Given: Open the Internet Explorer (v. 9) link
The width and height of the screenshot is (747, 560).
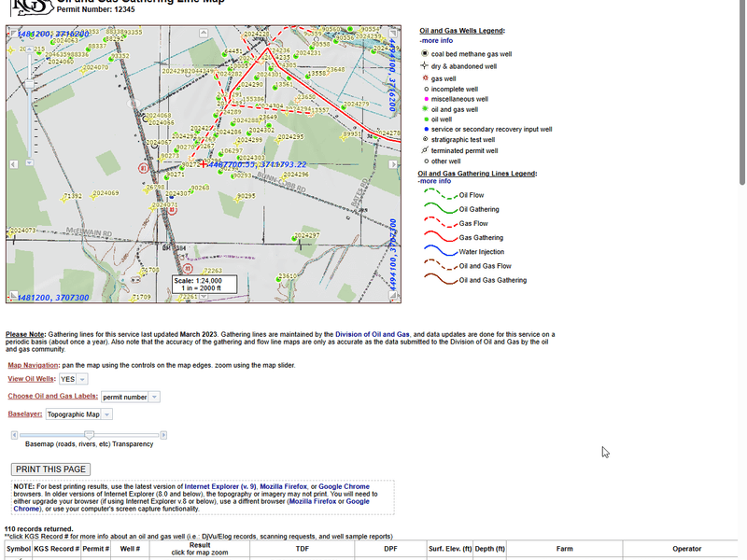Looking at the screenshot, I should 220,486.
